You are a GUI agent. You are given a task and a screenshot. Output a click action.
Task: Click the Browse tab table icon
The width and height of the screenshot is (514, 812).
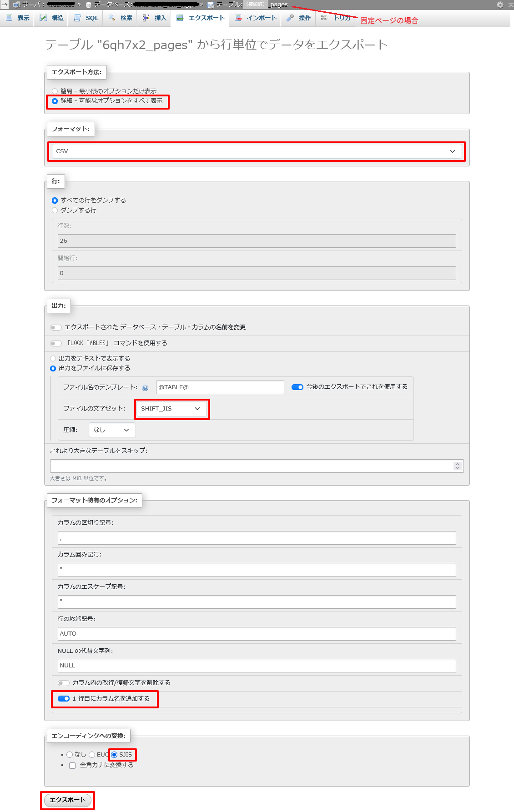[x=9, y=18]
